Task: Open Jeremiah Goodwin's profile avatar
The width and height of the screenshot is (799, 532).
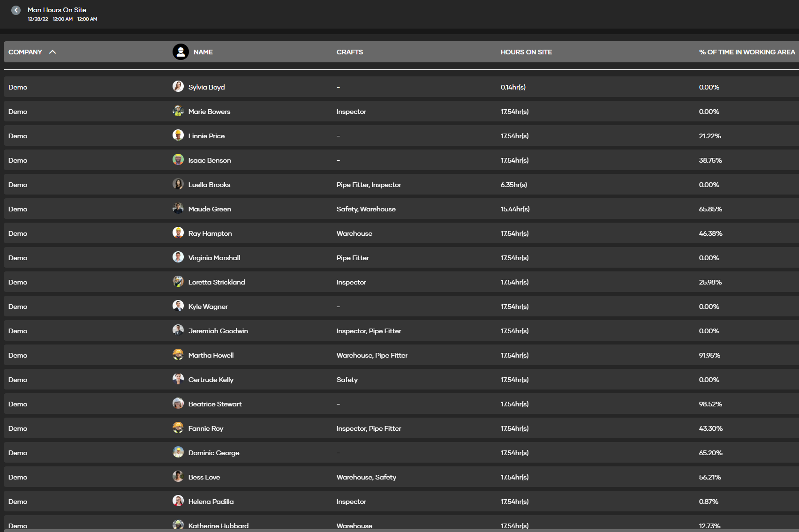Action: click(178, 330)
